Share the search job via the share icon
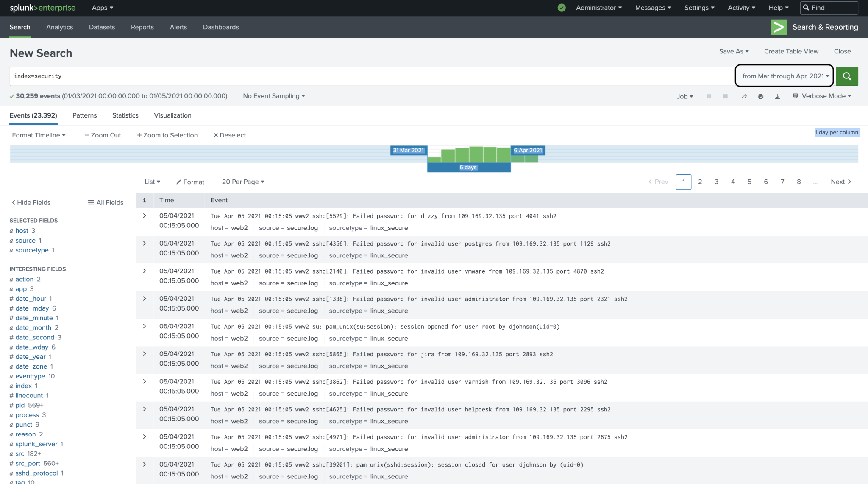Image resolution: width=868 pixels, height=484 pixels. pos(744,96)
